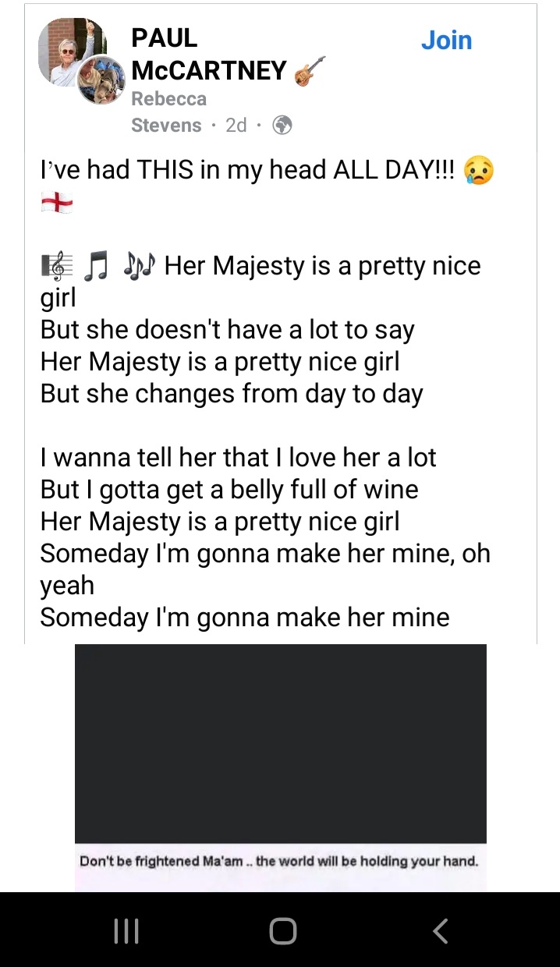Tap the multiple music notes emoji
560x967 pixels.
click(x=139, y=267)
